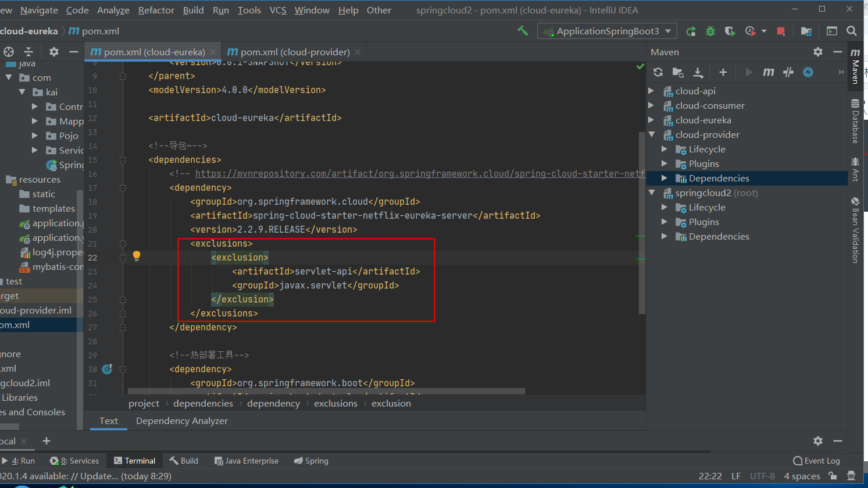Collapse the kai package folder
868x488 pixels.
(x=22, y=92)
